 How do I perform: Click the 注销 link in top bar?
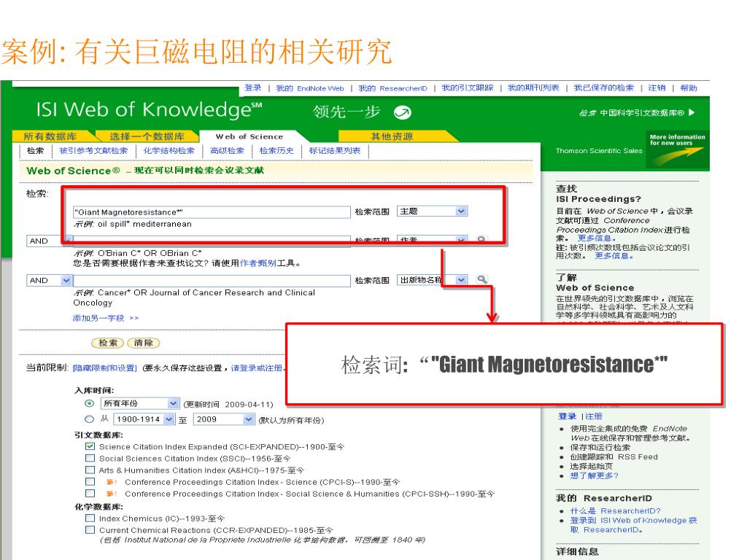(x=657, y=87)
